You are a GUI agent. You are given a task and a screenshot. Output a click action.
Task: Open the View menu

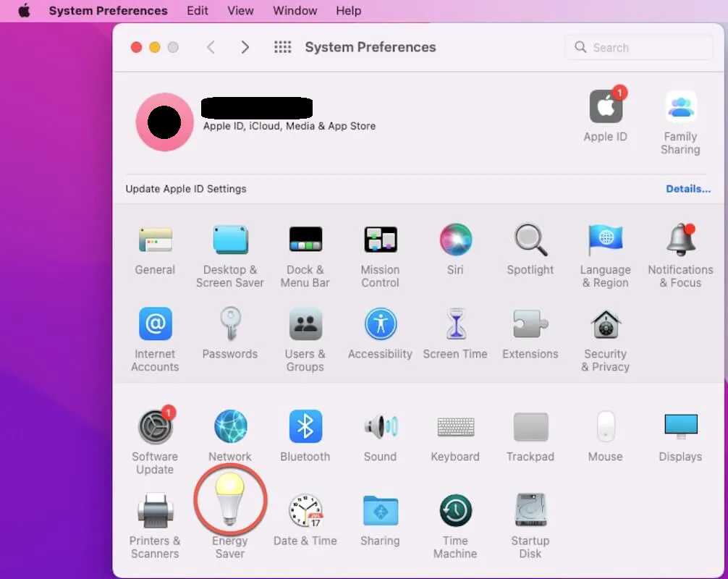[240, 10]
